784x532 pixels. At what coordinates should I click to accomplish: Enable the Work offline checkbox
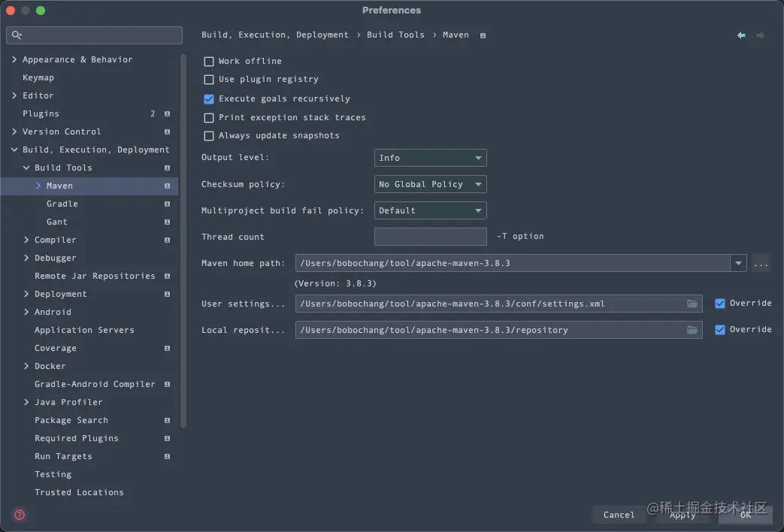click(x=209, y=61)
